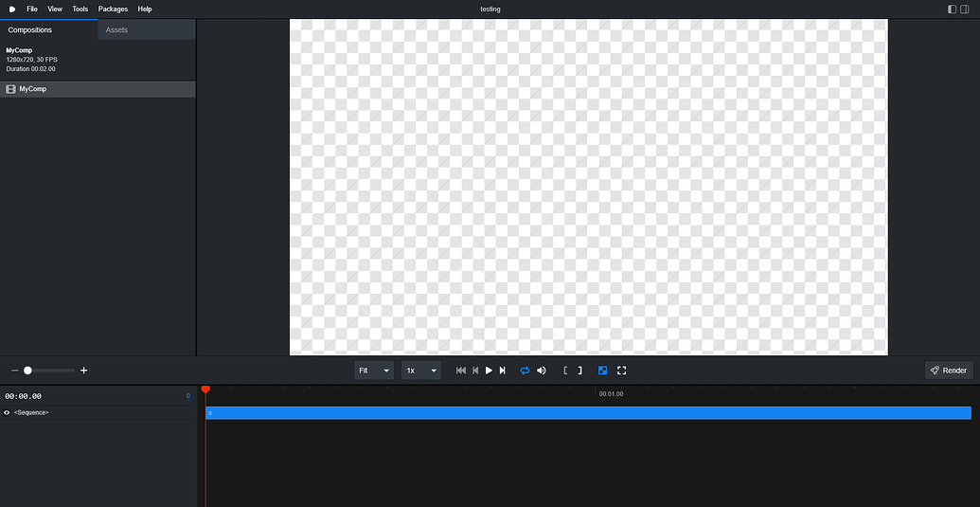Viewport: 980px width, 507px height.
Task: Open the File menu
Action: (32, 9)
